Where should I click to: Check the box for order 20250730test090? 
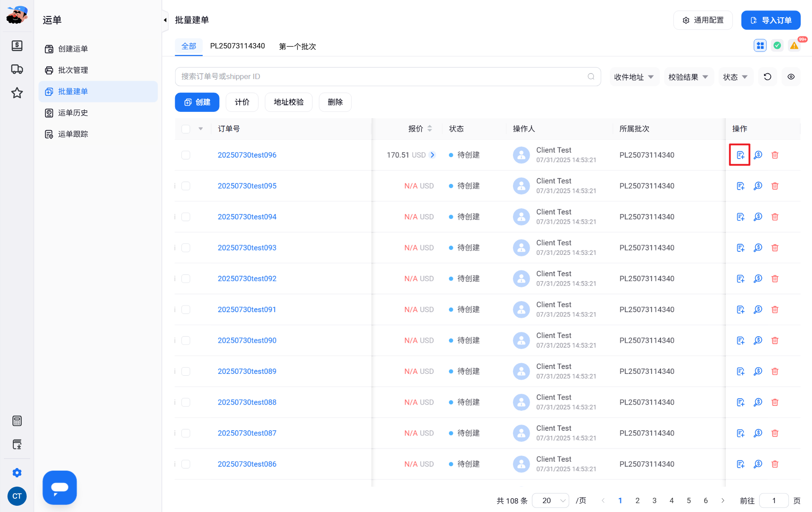(186, 341)
